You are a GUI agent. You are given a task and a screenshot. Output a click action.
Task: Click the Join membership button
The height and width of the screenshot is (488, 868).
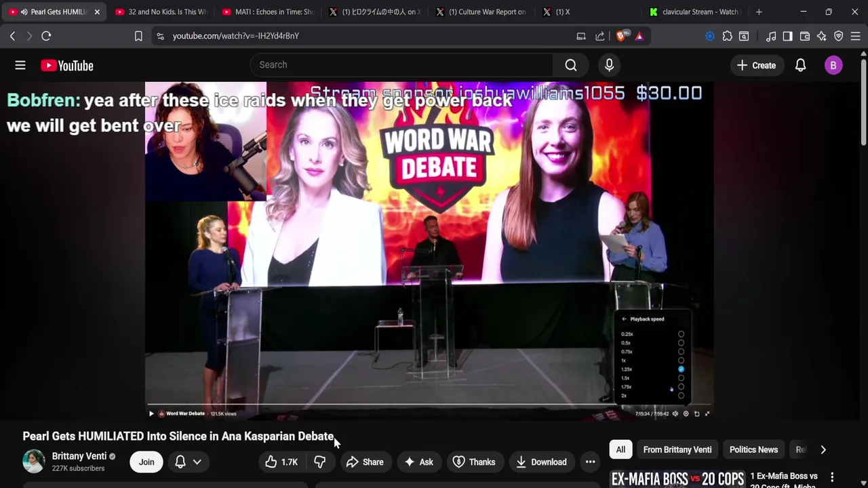click(x=146, y=462)
